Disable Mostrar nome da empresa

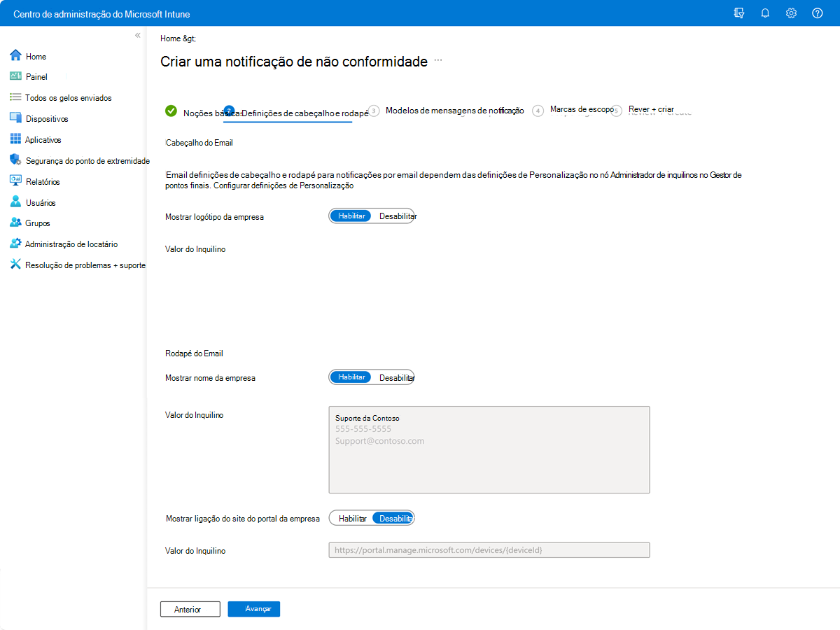[x=397, y=377]
